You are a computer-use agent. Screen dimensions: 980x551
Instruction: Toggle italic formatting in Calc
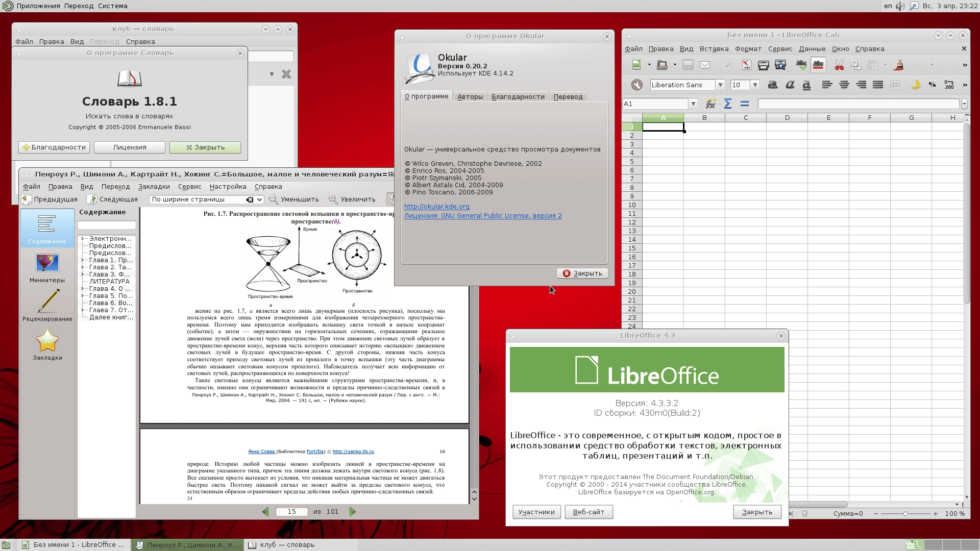coord(790,85)
